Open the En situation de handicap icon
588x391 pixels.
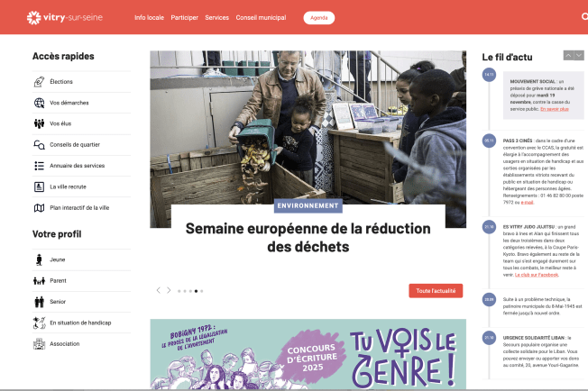[40, 323]
